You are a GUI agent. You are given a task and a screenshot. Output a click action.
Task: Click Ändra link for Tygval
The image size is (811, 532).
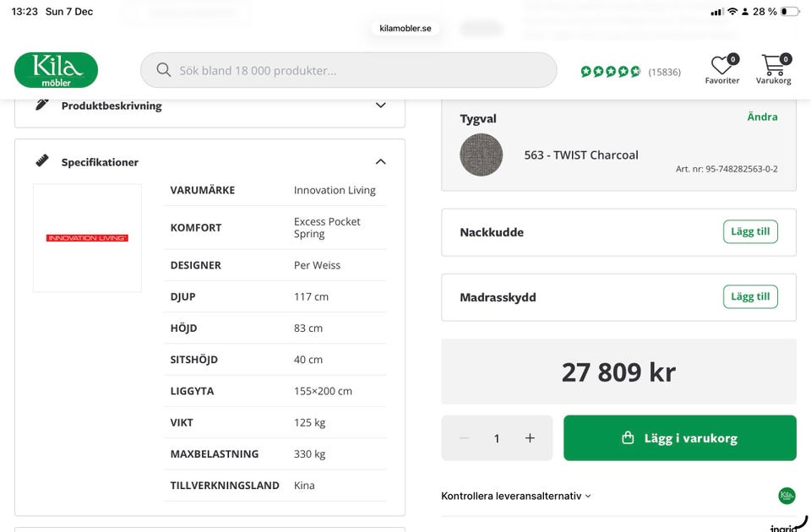pyautogui.click(x=762, y=117)
